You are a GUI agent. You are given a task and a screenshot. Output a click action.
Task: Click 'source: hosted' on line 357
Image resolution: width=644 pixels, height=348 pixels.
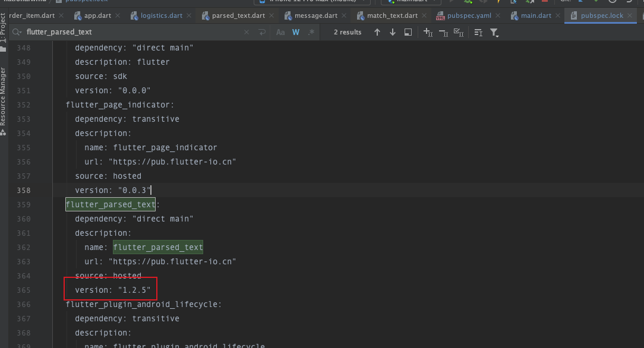coord(108,176)
